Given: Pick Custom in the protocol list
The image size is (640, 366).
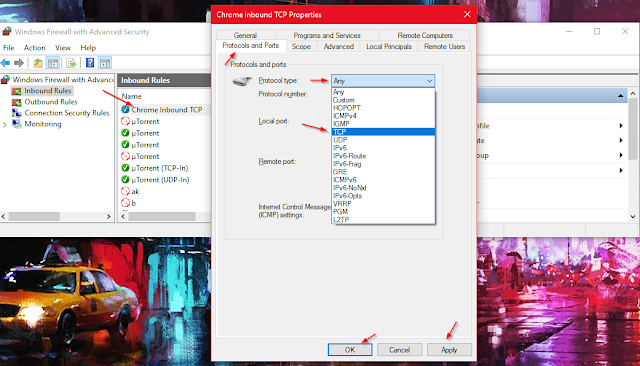Looking at the screenshot, I should 383,100.
